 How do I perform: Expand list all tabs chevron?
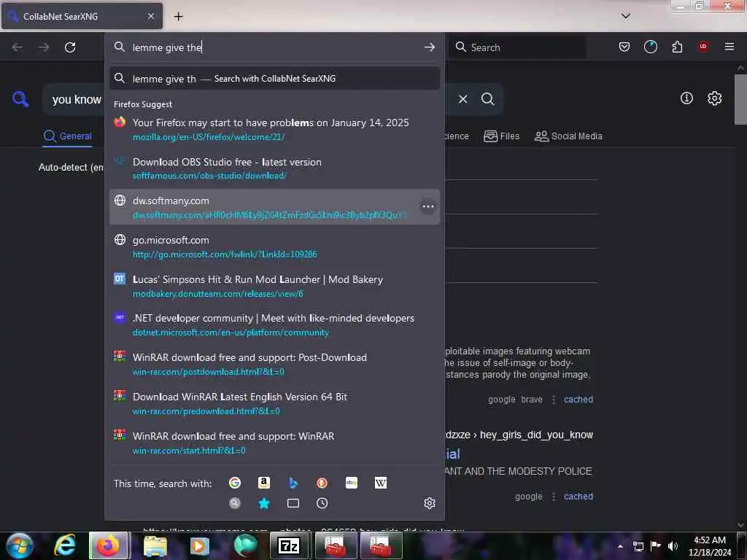click(626, 16)
